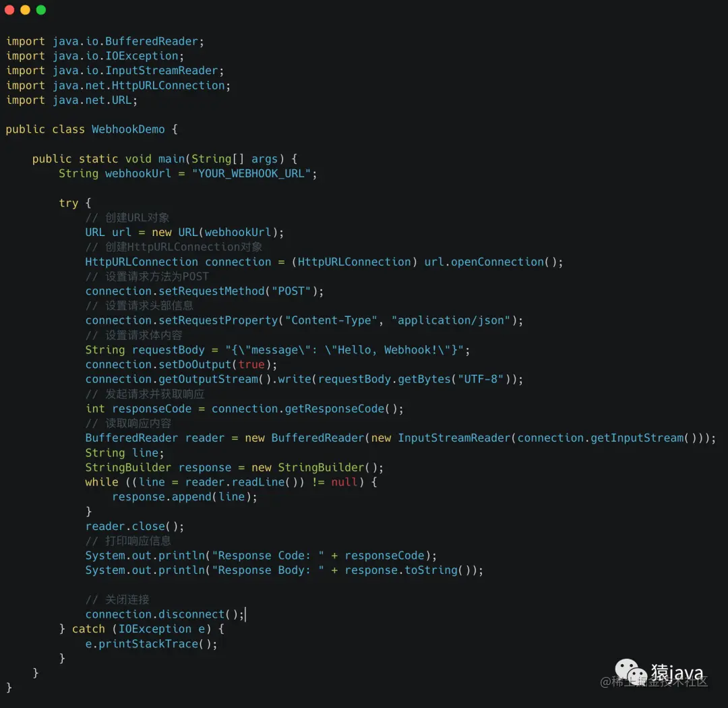Click the comment '// 发起请求并获取响应'
The height and width of the screenshot is (708, 728).
click(x=145, y=394)
